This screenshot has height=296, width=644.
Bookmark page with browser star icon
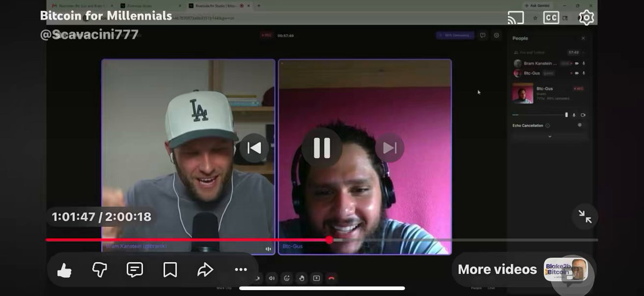click(535, 18)
